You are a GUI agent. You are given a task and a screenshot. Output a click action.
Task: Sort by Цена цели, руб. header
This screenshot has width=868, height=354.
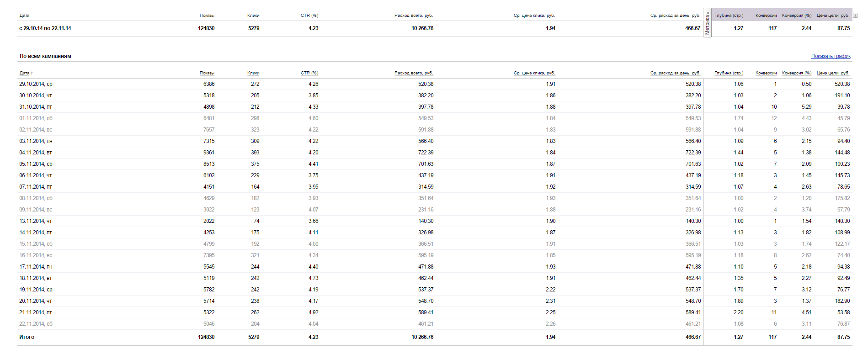point(833,73)
